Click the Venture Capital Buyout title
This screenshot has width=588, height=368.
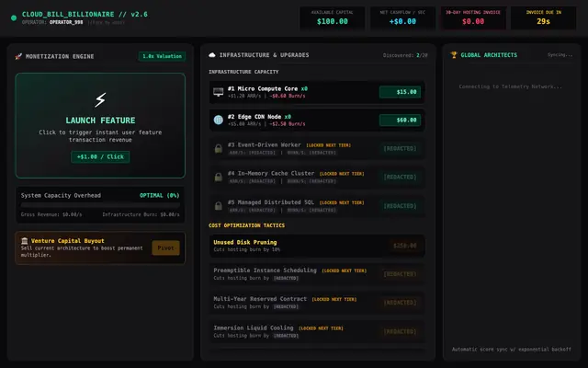point(67,241)
